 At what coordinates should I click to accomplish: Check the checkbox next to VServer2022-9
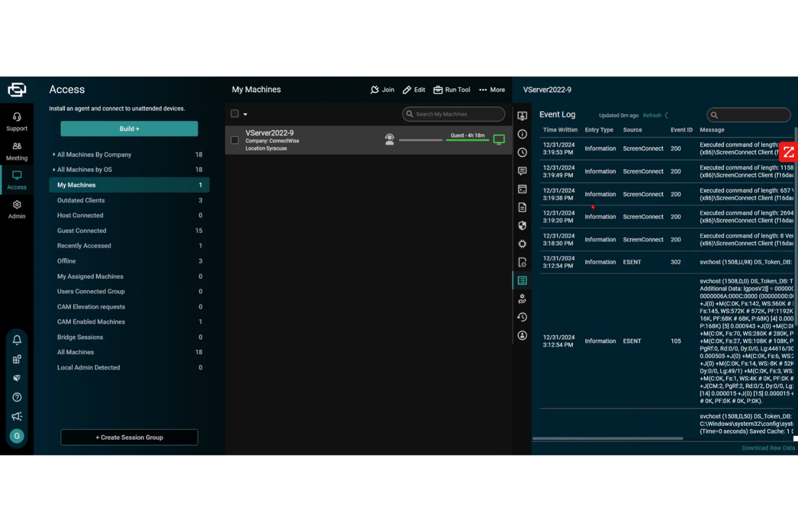click(235, 140)
